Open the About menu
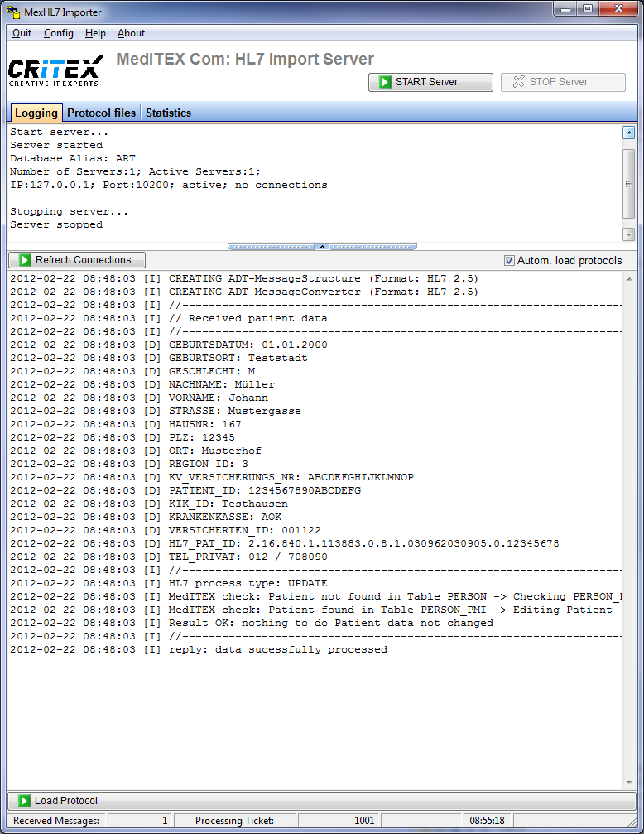The image size is (644, 834). (x=131, y=33)
